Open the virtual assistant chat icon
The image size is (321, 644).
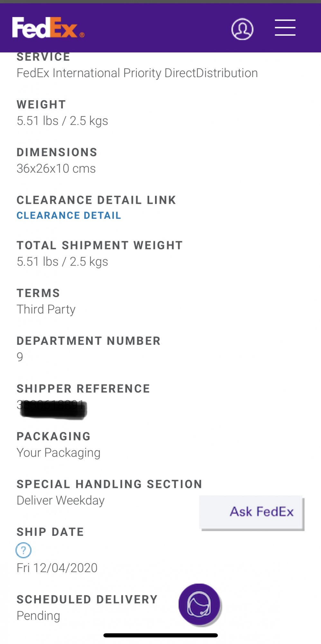pyautogui.click(x=199, y=604)
